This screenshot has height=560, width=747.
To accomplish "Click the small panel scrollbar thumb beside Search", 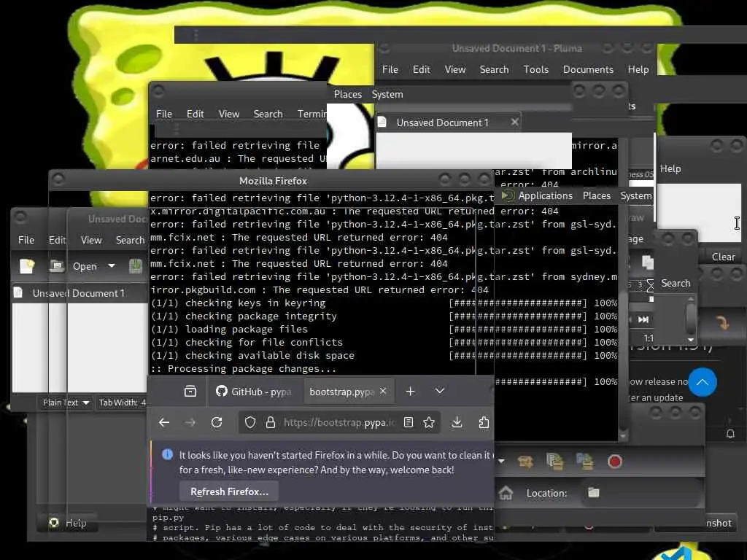I will point(691,318).
